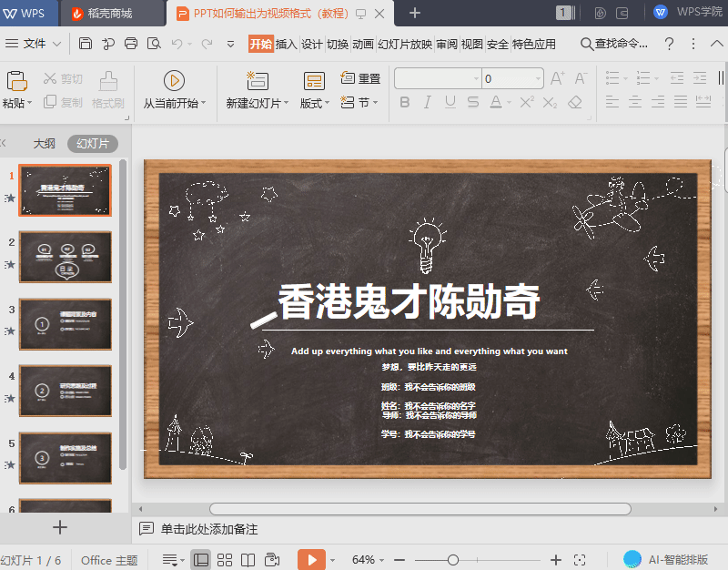Select slide 3 thumbnail in panel
Image resolution: width=728 pixels, height=570 pixels.
click(66, 324)
